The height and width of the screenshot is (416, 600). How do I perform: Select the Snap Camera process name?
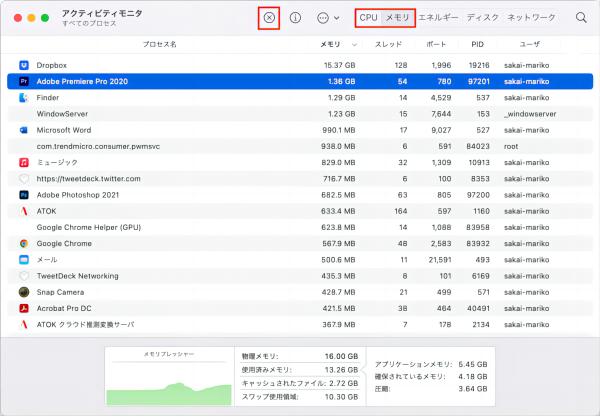pos(60,292)
